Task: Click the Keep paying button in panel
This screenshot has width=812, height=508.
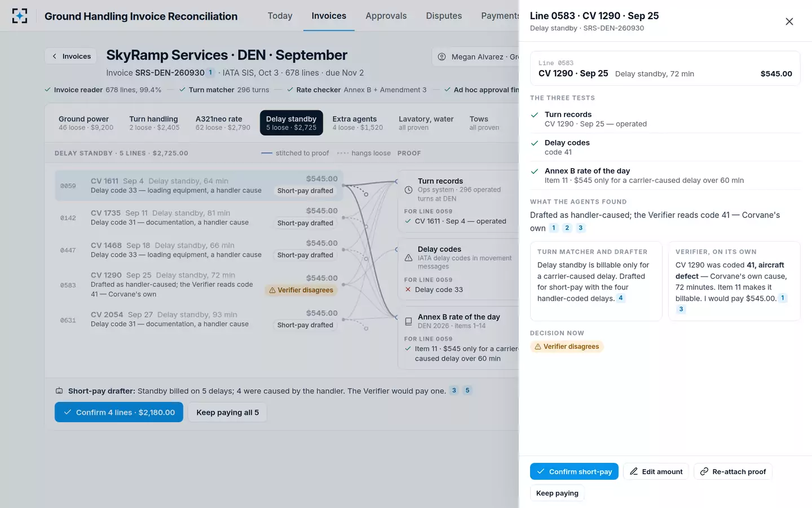Action: (557, 493)
